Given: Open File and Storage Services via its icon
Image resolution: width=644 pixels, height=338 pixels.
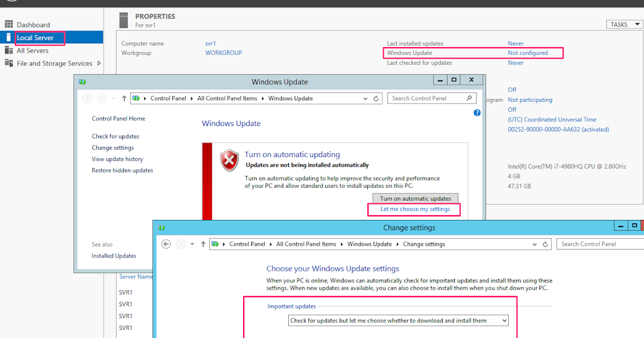Looking at the screenshot, I should [9, 63].
